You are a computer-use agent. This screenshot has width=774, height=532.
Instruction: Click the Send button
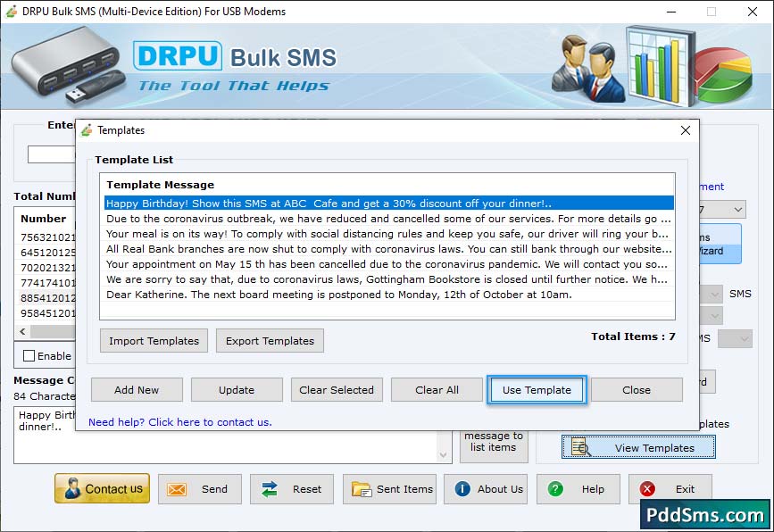click(200, 489)
